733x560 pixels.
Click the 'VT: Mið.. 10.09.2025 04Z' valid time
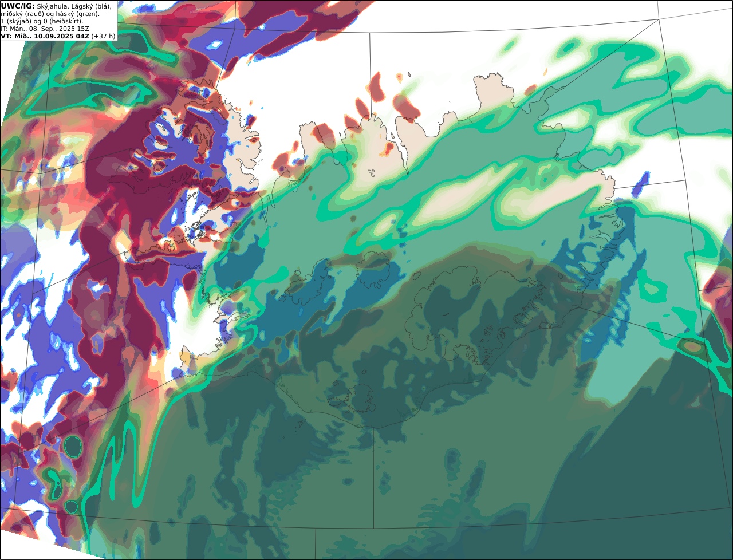(x=45, y=36)
